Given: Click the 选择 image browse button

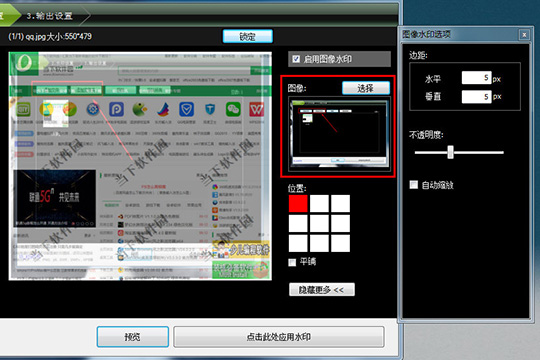Looking at the screenshot, I should click(x=366, y=88).
